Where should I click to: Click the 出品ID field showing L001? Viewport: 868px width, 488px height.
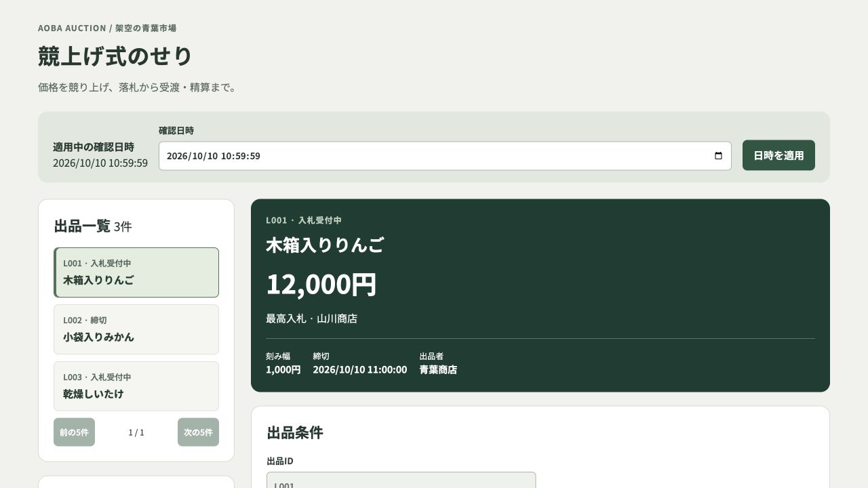point(401,480)
